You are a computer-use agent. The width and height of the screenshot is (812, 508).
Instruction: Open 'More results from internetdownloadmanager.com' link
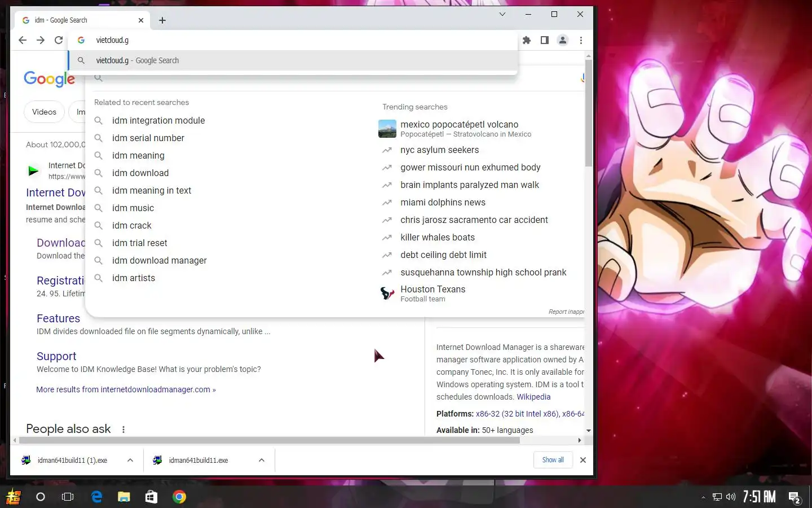[126, 389]
